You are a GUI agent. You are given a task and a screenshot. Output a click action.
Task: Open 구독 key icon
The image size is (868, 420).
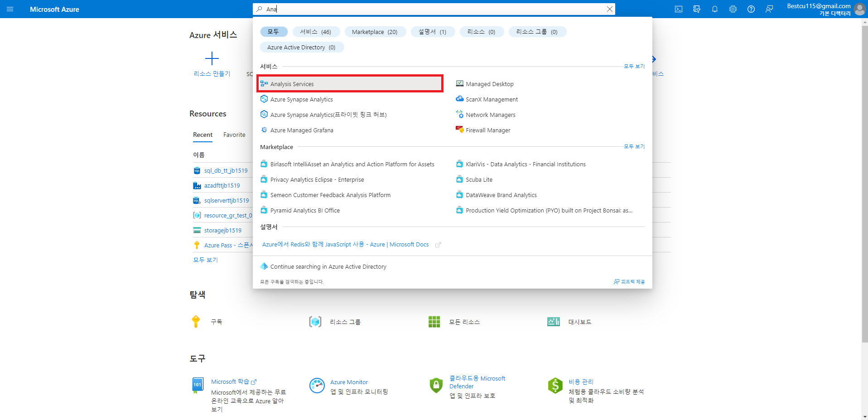point(196,321)
